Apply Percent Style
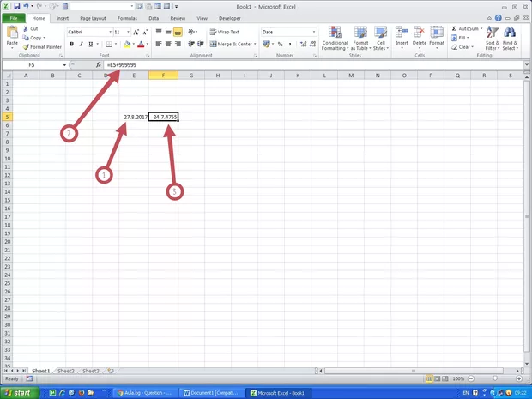This screenshot has width=532, height=399. click(x=281, y=44)
